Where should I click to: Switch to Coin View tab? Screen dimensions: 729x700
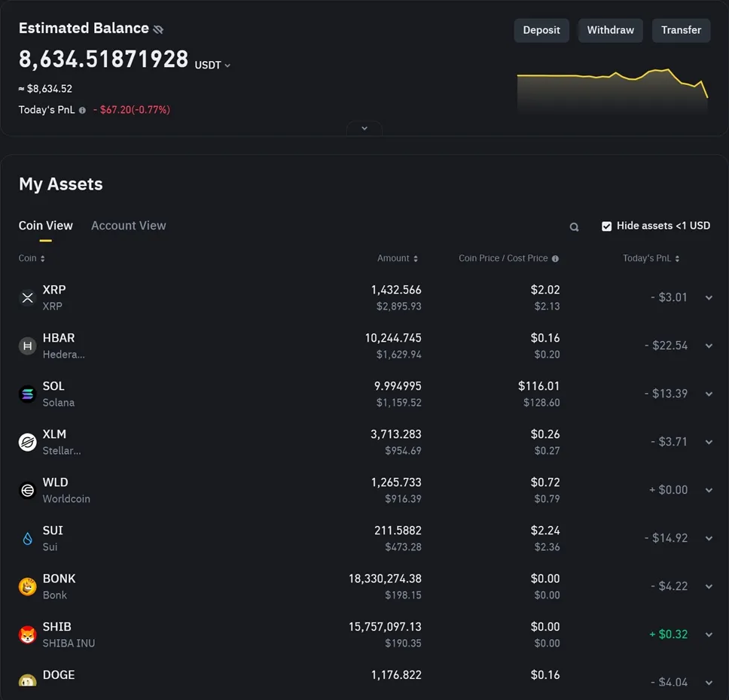point(45,226)
